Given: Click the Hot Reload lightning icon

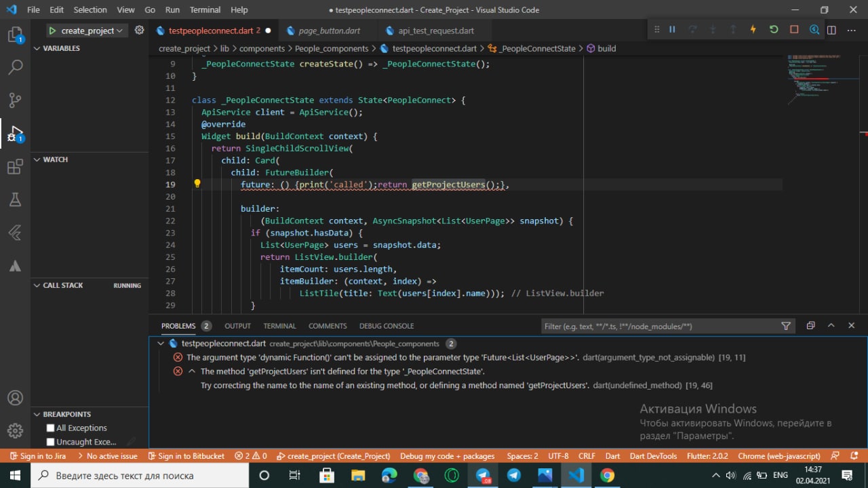Looking at the screenshot, I should click(x=753, y=30).
